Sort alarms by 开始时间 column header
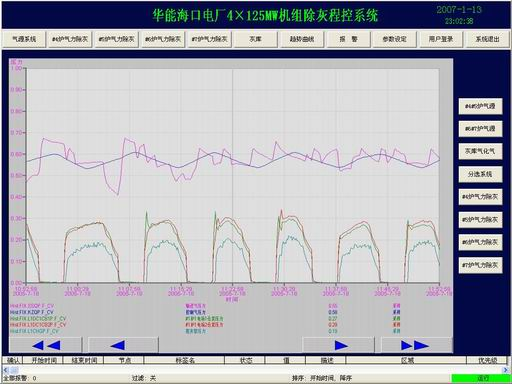This screenshot has height=384, width=512. coord(43,360)
